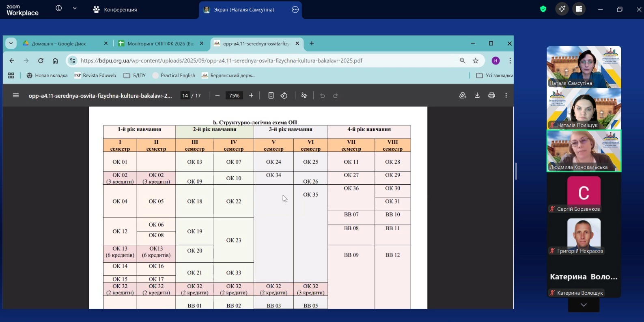Open Zoom meeting info icon
The width and height of the screenshot is (644, 322).
[x=59, y=9]
